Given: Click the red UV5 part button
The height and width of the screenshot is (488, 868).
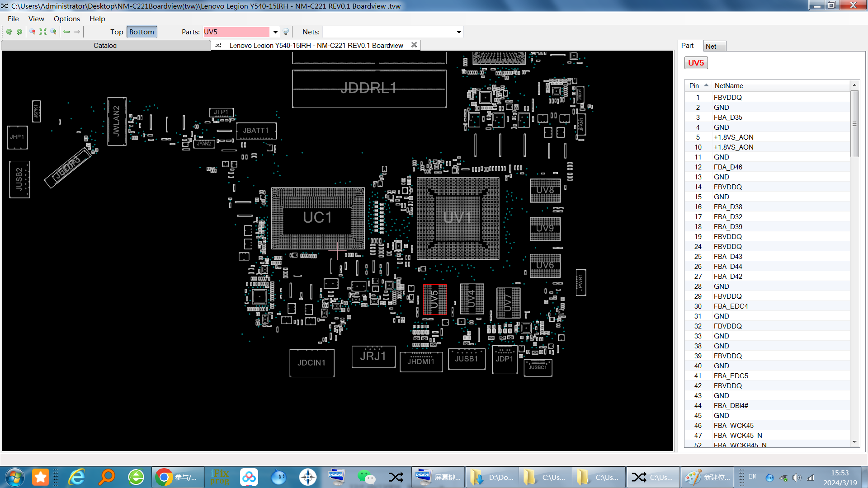Looking at the screenshot, I should 696,63.
